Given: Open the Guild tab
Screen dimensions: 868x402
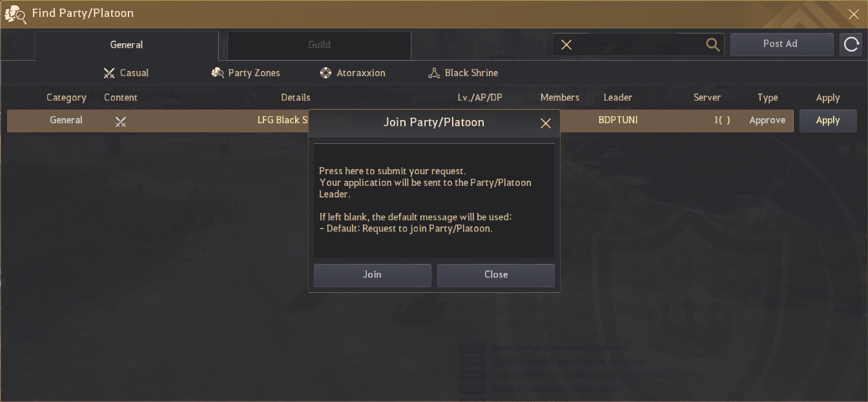Looking at the screenshot, I should [319, 45].
